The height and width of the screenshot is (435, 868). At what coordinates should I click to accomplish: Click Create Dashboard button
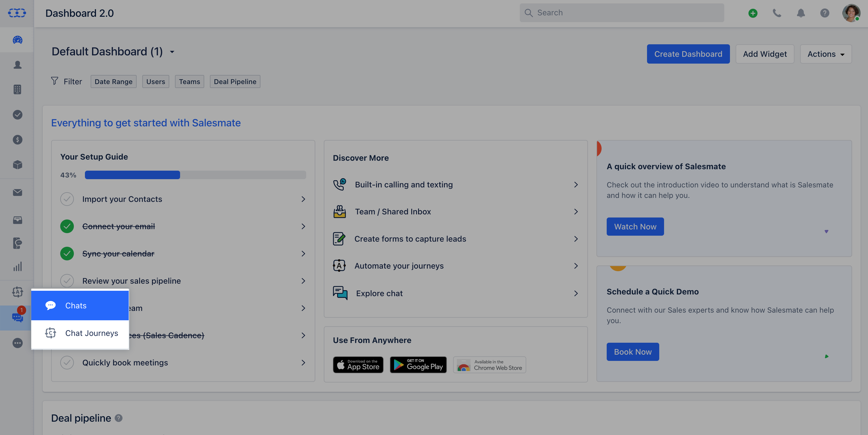[688, 54]
